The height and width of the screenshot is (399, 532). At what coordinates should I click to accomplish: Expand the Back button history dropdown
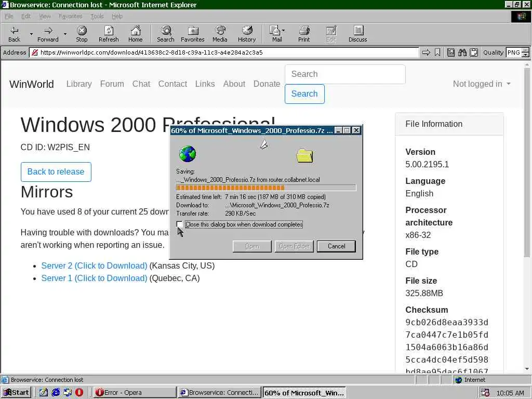[31, 34]
